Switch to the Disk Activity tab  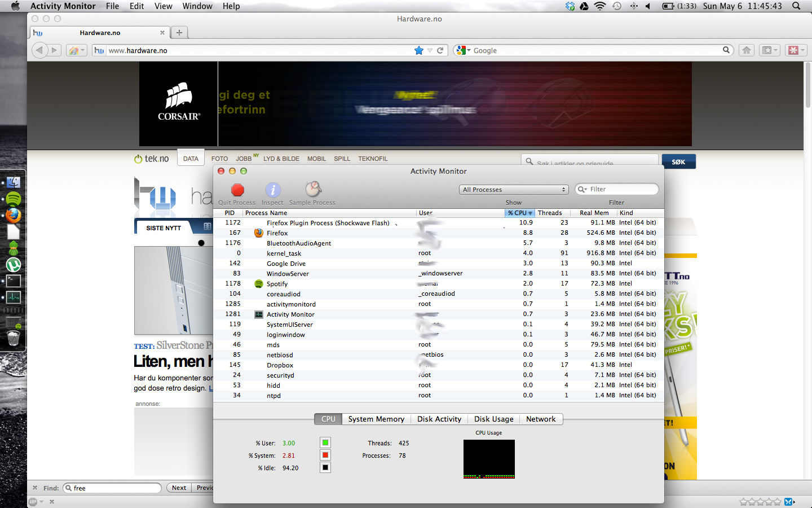point(439,419)
